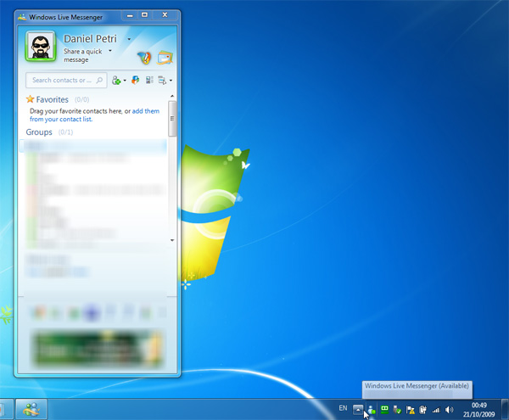
Task: Maximize the Windows Live Messenger window
Action: [145, 15]
